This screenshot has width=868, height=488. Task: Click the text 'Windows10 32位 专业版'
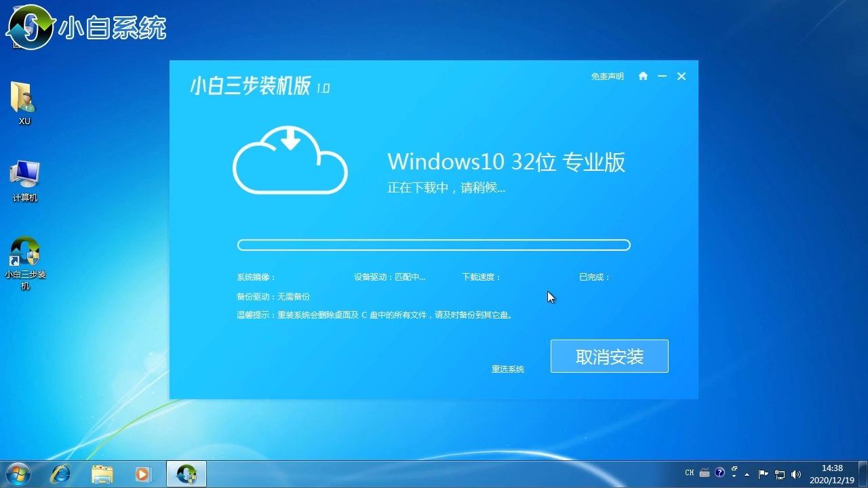point(506,162)
